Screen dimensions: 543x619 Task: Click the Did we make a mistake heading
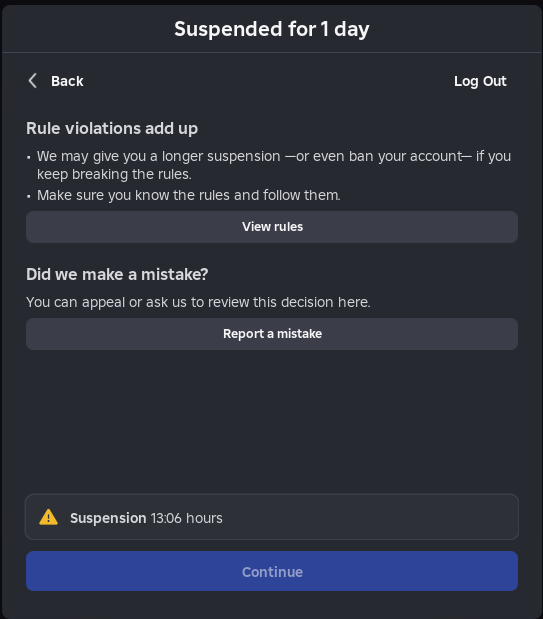(x=117, y=274)
